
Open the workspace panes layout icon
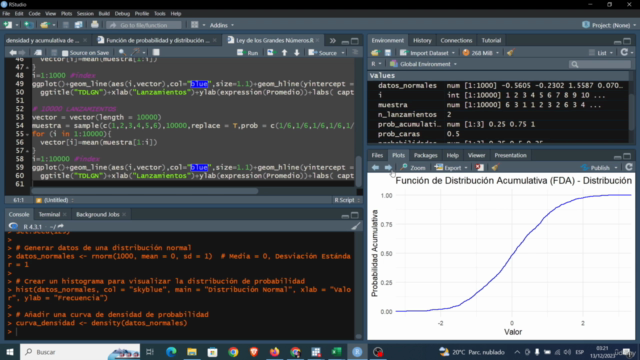click(195, 25)
